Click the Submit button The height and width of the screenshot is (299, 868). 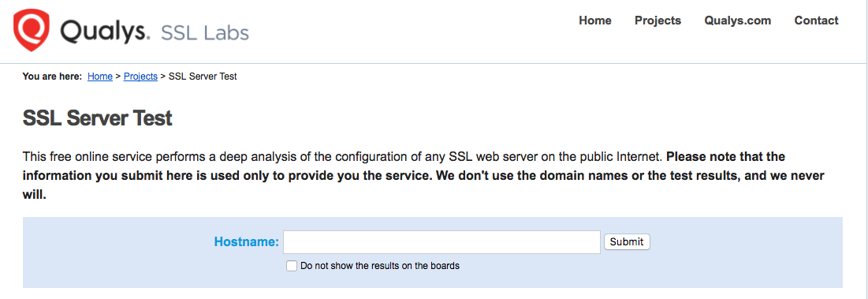[x=627, y=242]
